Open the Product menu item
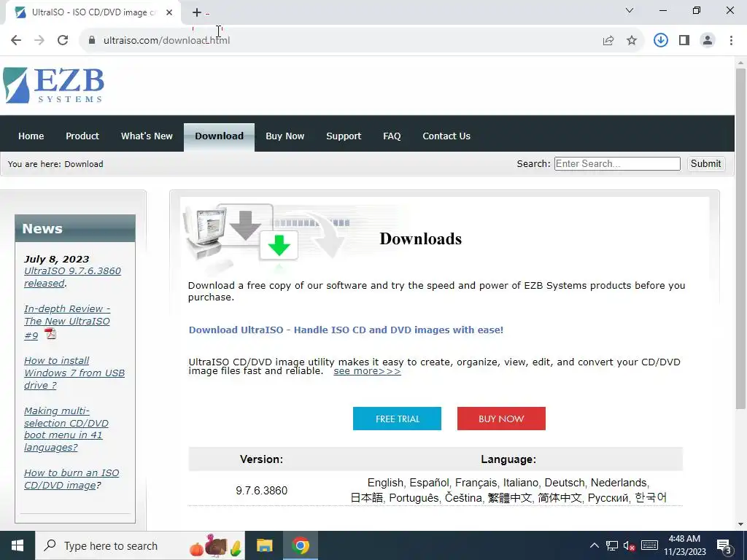 82,136
